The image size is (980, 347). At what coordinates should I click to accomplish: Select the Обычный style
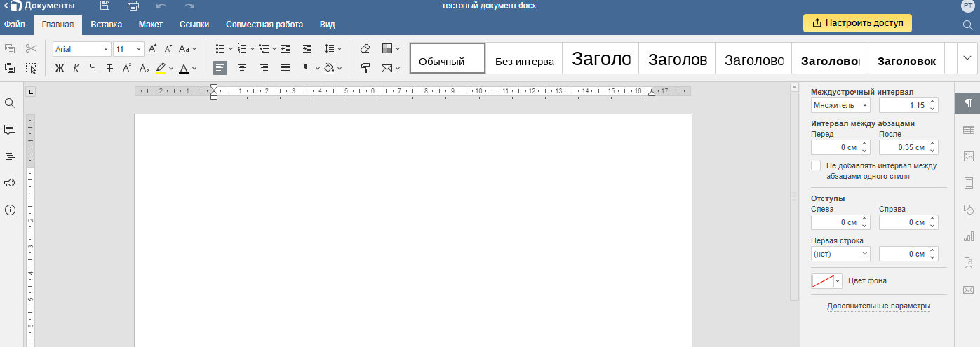(x=448, y=58)
